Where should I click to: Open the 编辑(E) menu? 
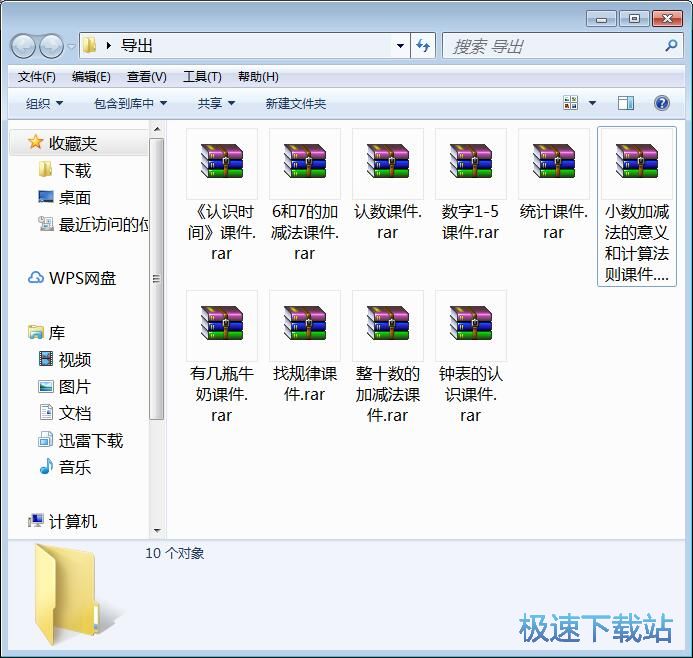coord(91,77)
